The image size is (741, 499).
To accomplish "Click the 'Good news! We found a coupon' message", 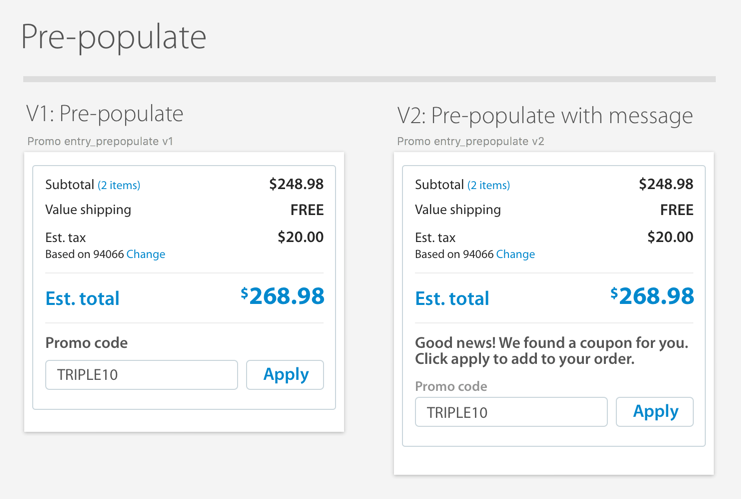I will [551, 350].
